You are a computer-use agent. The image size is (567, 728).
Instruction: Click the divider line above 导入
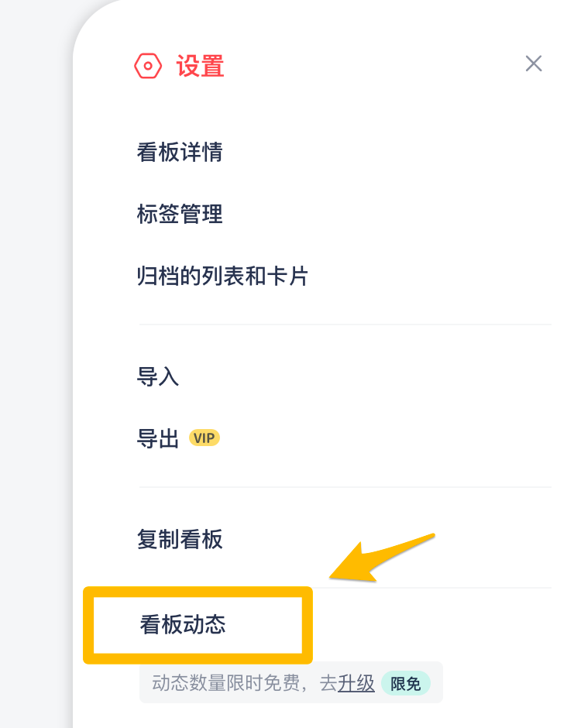pyautogui.click(x=345, y=325)
